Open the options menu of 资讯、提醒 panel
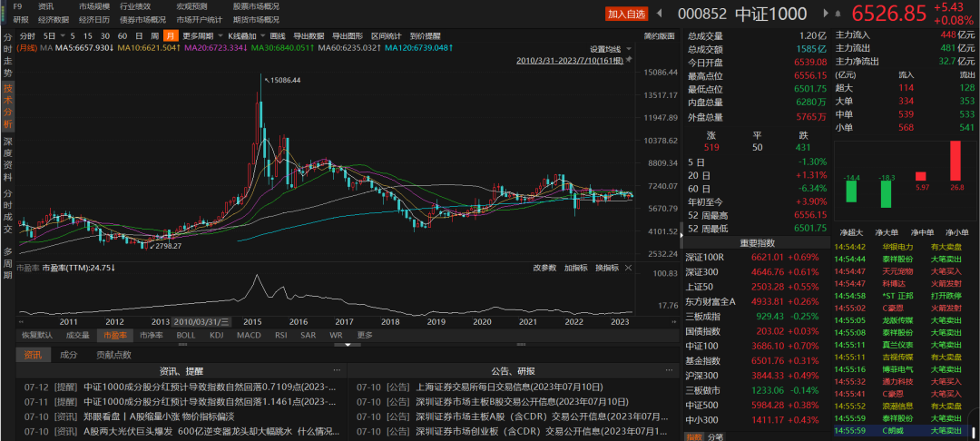This screenshot has height=441, width=980. (337, 370)
